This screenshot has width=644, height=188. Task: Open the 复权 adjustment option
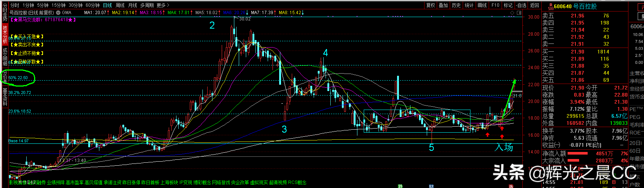click(x=430, y=5)
